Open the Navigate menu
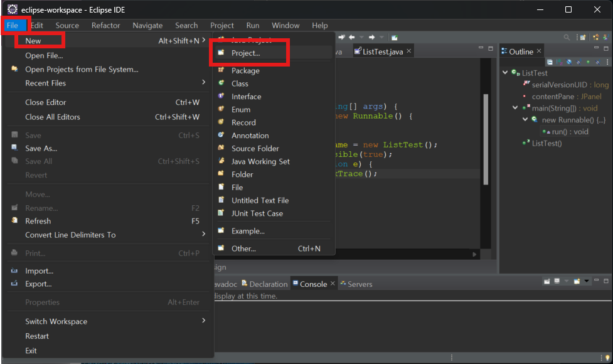This screenshot has height=364, width=613. pos(147,25)
